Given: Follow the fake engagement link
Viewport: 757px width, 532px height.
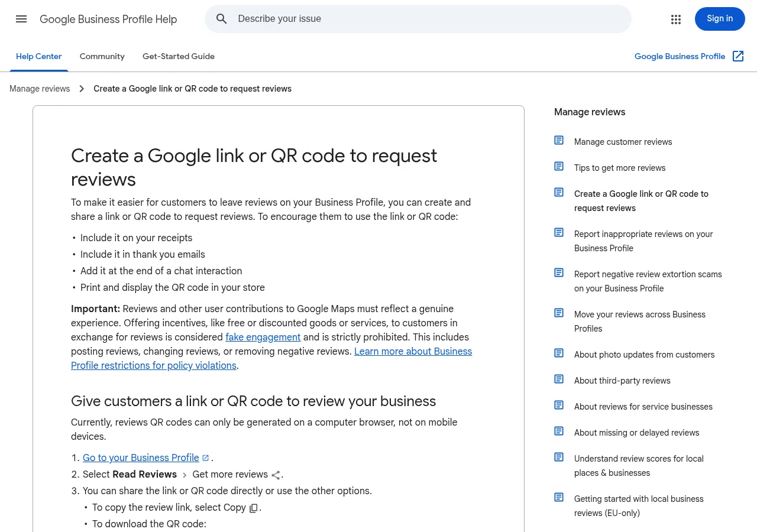Looking at the screenshot, I should point(263,337).
